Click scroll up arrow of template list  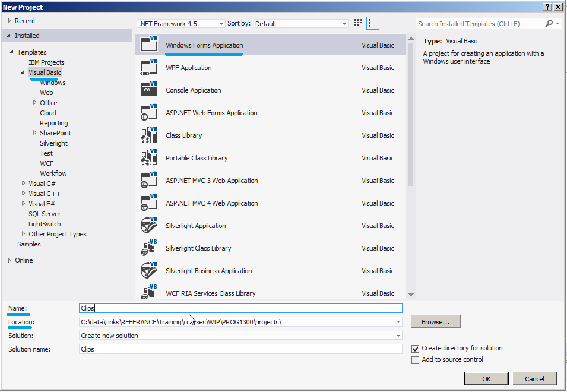(411, 39)
